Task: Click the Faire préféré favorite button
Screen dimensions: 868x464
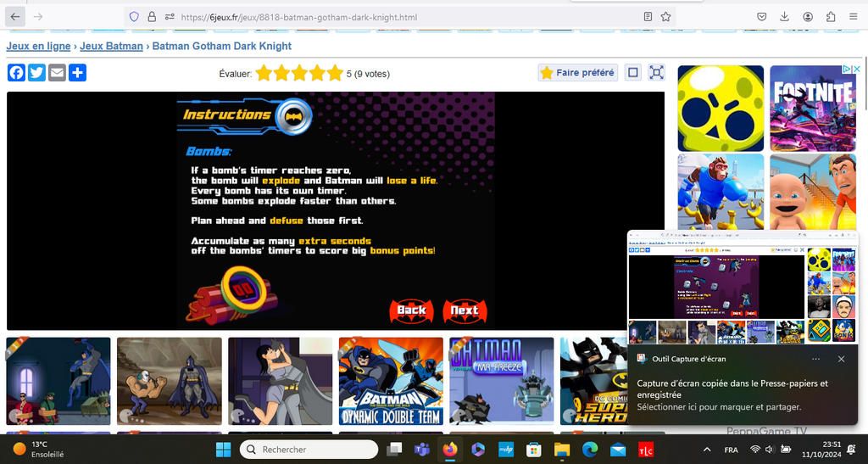Action: [577, 73]
